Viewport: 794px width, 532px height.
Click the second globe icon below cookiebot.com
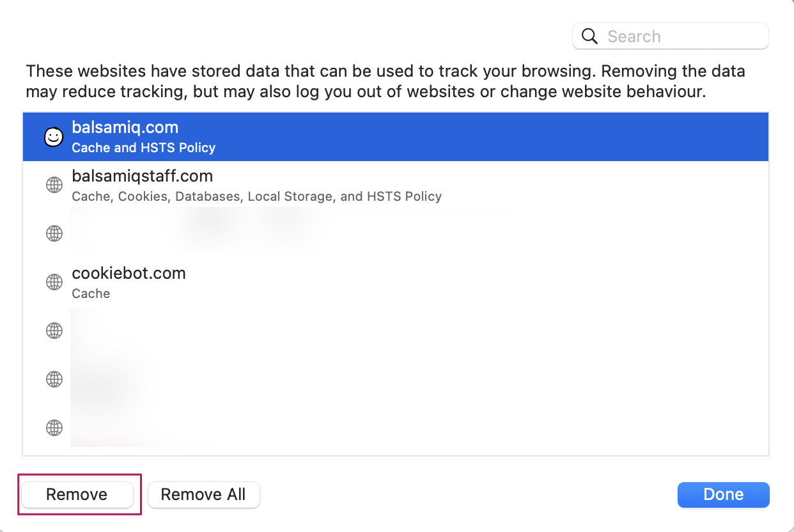coord(54,379)
